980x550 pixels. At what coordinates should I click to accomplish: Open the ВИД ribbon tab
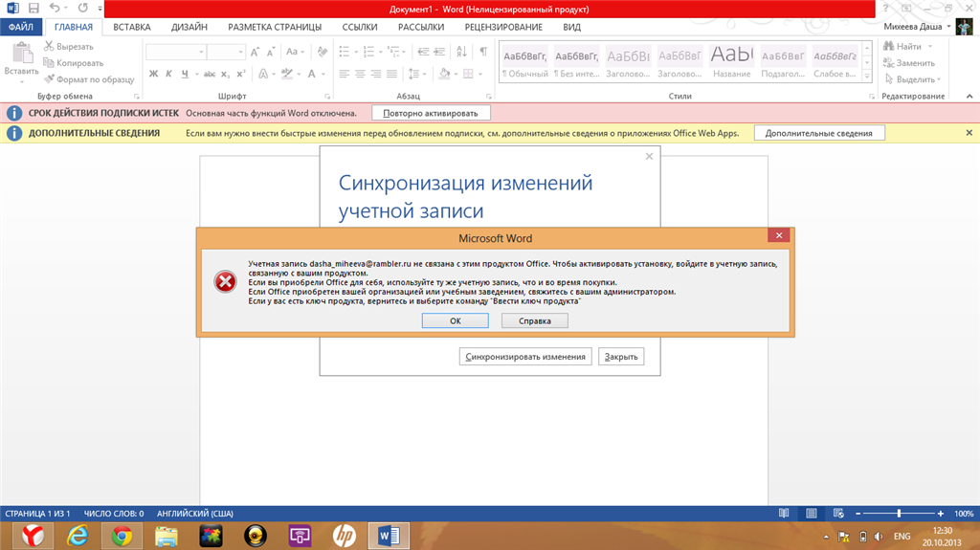(571, 27)
